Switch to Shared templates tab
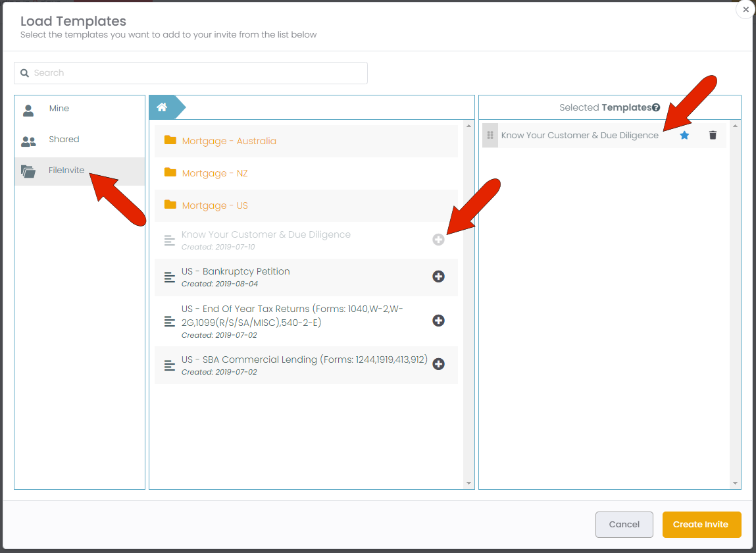 (x=64, y=140)
